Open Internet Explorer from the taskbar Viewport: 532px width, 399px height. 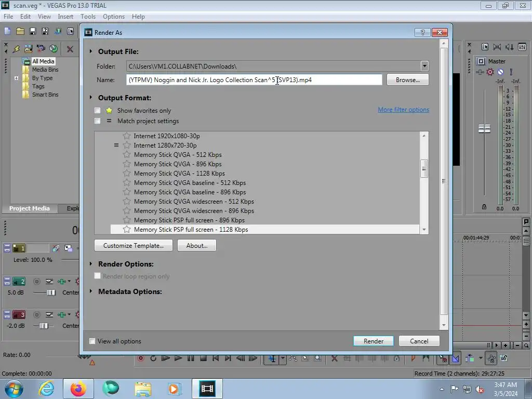(x=46, y=389)
